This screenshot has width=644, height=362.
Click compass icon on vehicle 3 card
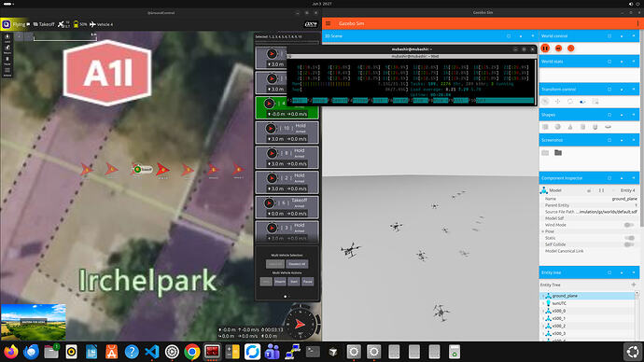click(x=271, y=228)
